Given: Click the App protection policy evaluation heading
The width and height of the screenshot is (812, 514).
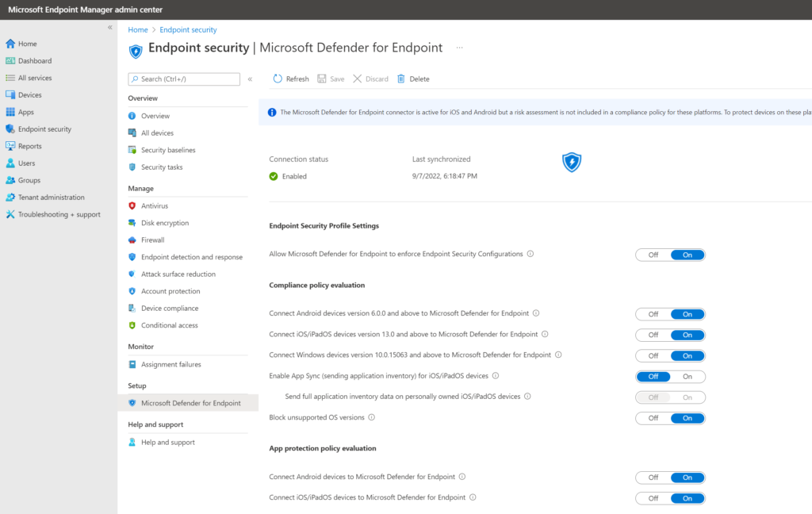Looking at the screenshot, I should click(x=323, y=448).
